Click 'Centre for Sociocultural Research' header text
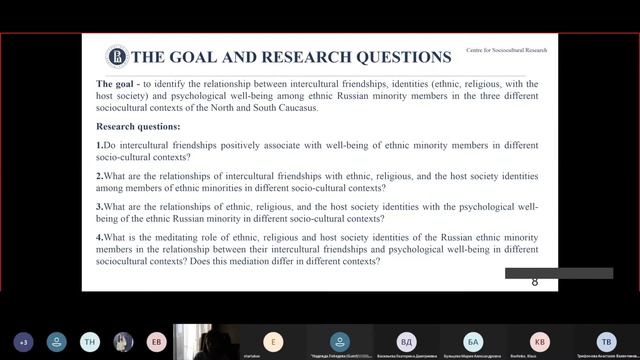Image resolution: width=640 pixels, height=360 pixels. pos(507,50)
